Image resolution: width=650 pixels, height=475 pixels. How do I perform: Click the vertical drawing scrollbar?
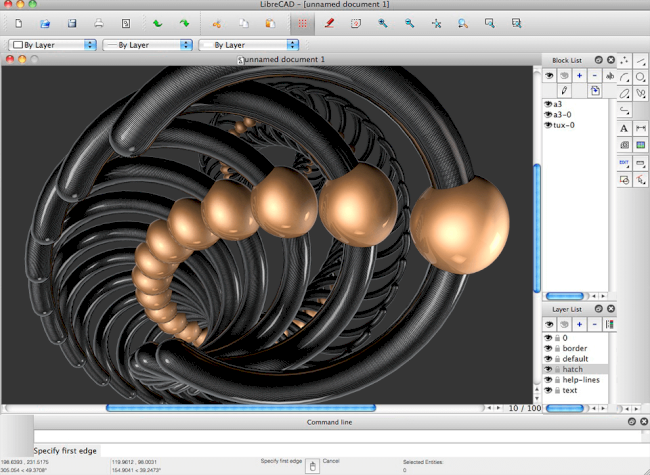tap(537, 226)
